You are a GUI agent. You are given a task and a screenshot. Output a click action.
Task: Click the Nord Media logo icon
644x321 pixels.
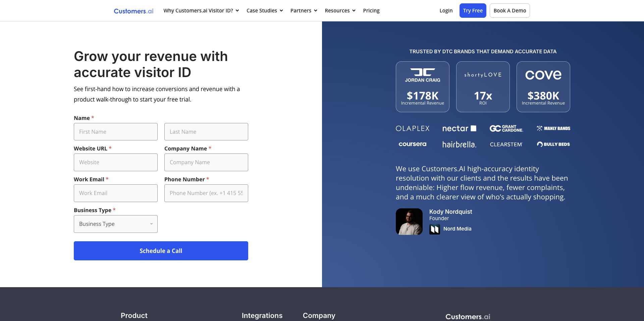click(435, 229)
